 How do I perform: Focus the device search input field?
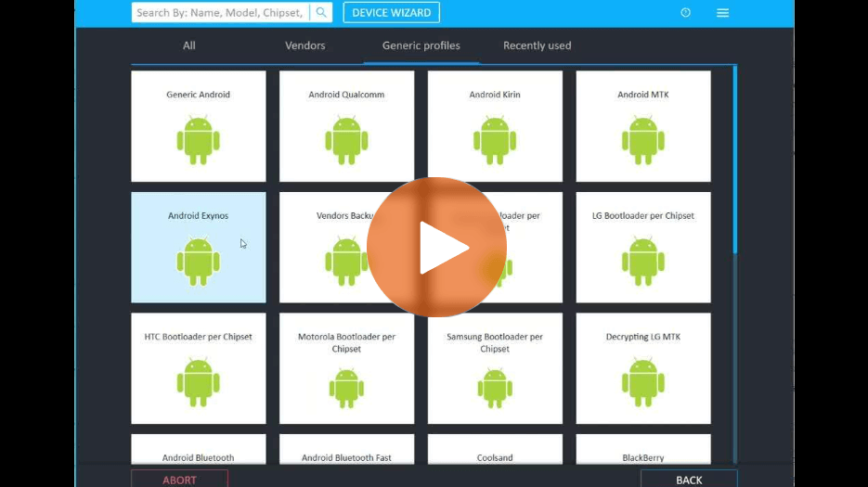pyautogui.click(x=221, y=12)
